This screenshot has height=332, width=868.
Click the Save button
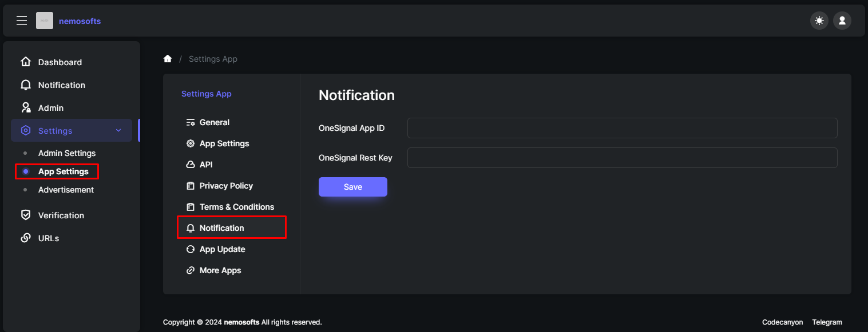tap(353, 187)
